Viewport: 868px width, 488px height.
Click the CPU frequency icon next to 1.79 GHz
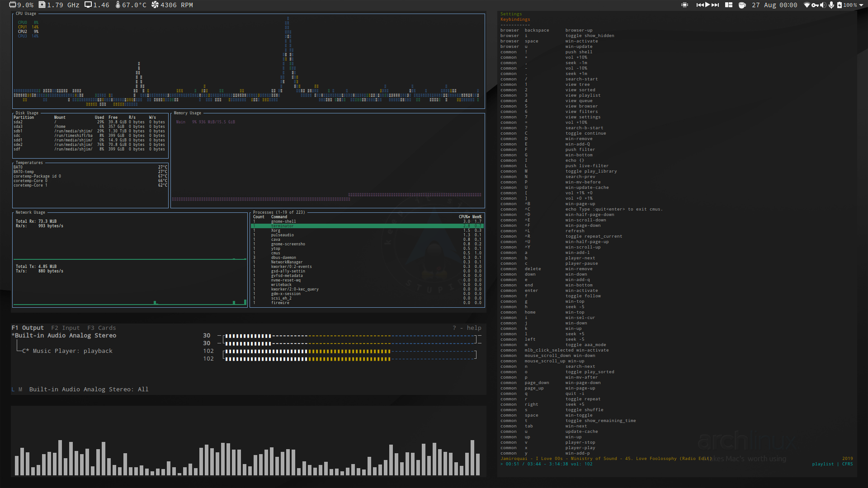[x=42, y=5]
